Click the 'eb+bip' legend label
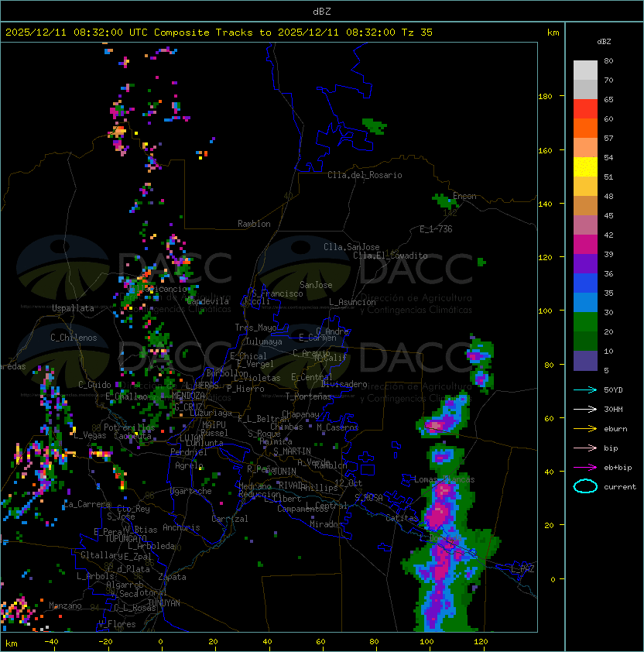The image size is (644, 652). pos(618,468)
